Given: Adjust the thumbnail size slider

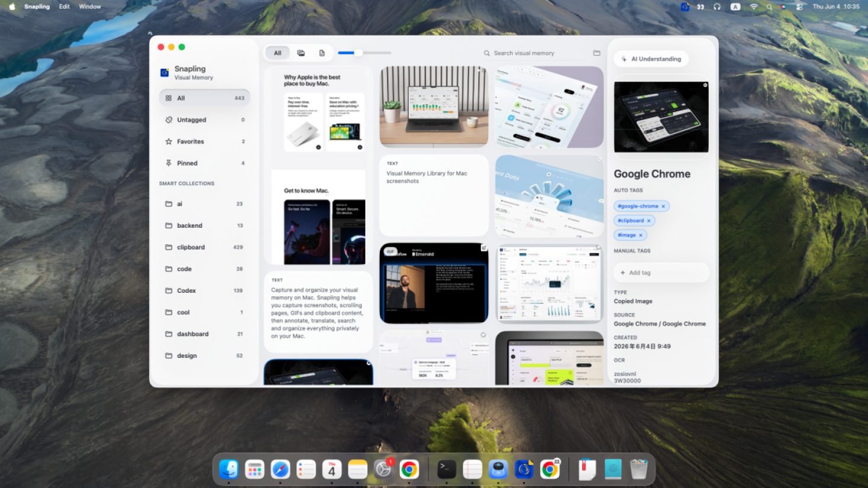Looking at the screenshot, I should 358,53.
